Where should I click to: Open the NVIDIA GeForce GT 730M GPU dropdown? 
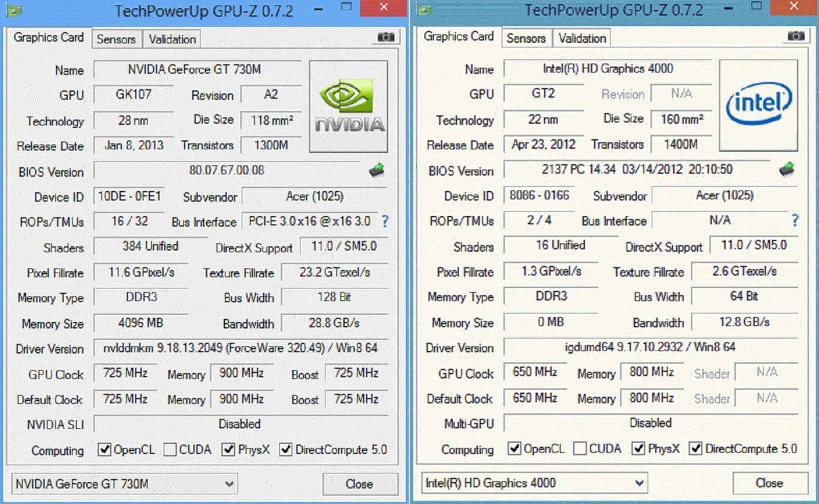pyautogui.click(x=124, y=484)
